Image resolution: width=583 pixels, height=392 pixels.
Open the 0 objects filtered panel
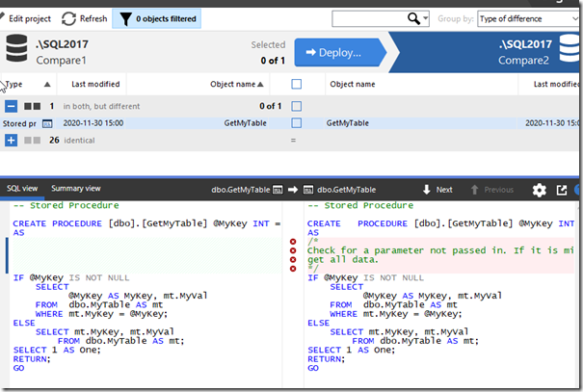pos(156,18)
